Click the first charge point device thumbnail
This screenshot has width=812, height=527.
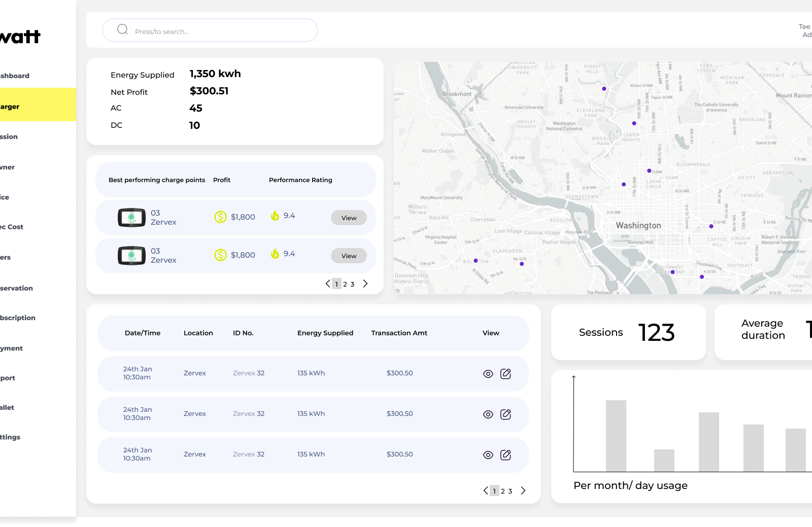131,218
